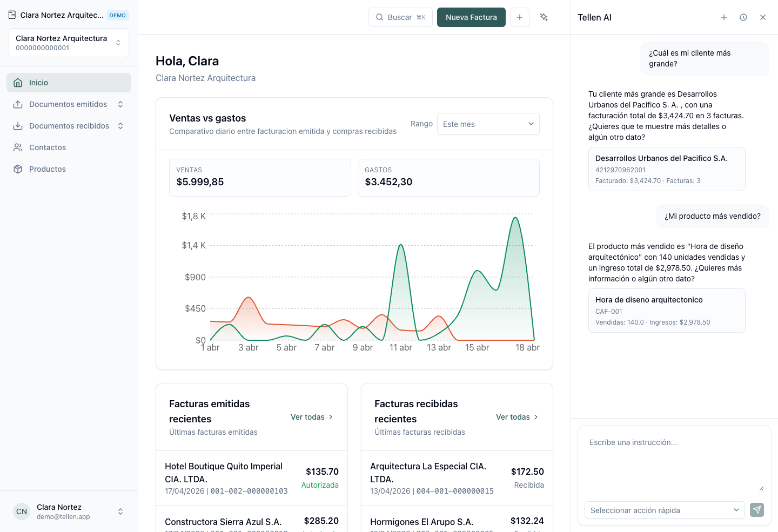Click the Productos box icon
Viewport: 778px width, 532px height.
coord(18,169)
